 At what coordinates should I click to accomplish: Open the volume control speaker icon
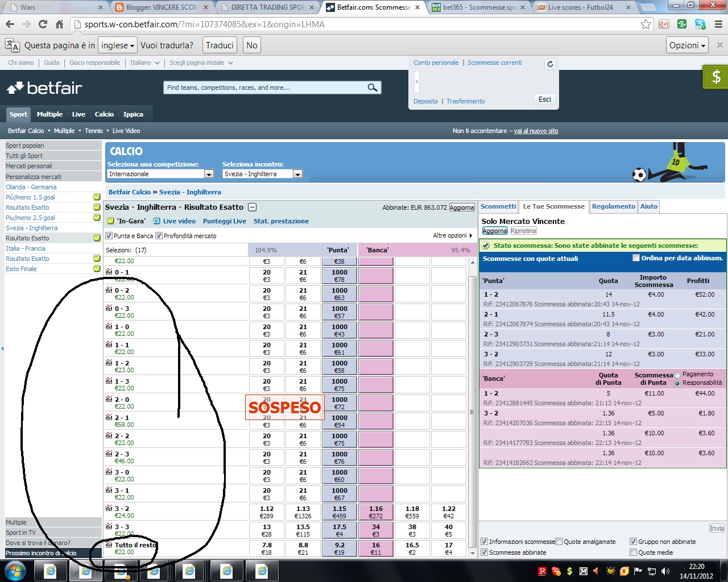pyautogui.click(x=665, y=571)
